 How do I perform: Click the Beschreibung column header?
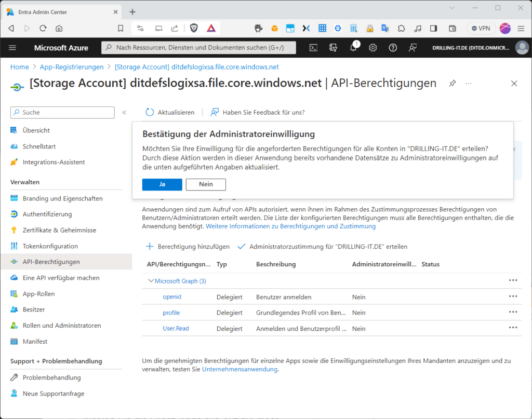276,264
